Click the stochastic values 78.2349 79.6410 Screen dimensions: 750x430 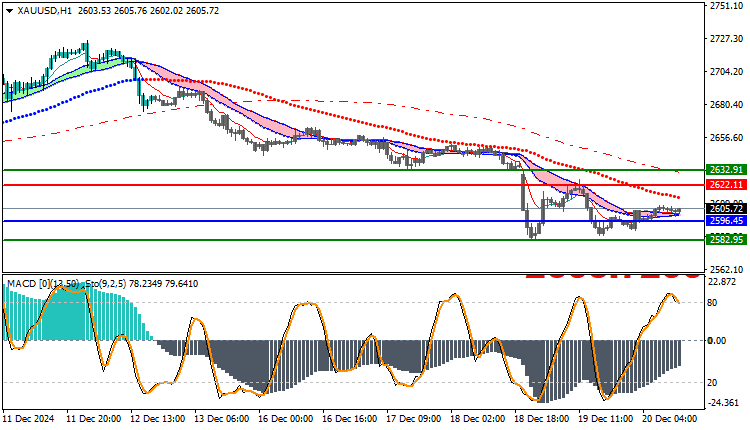click(x=164, y=284)
